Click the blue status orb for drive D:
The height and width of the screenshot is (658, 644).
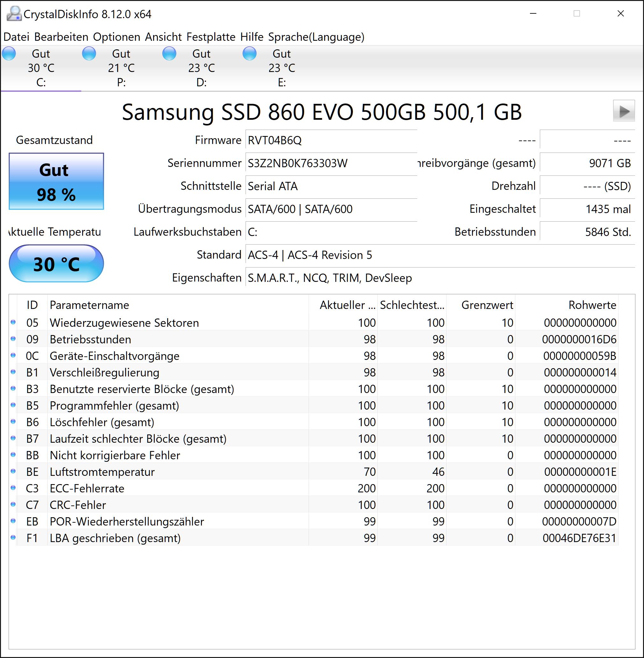point(169,54)
